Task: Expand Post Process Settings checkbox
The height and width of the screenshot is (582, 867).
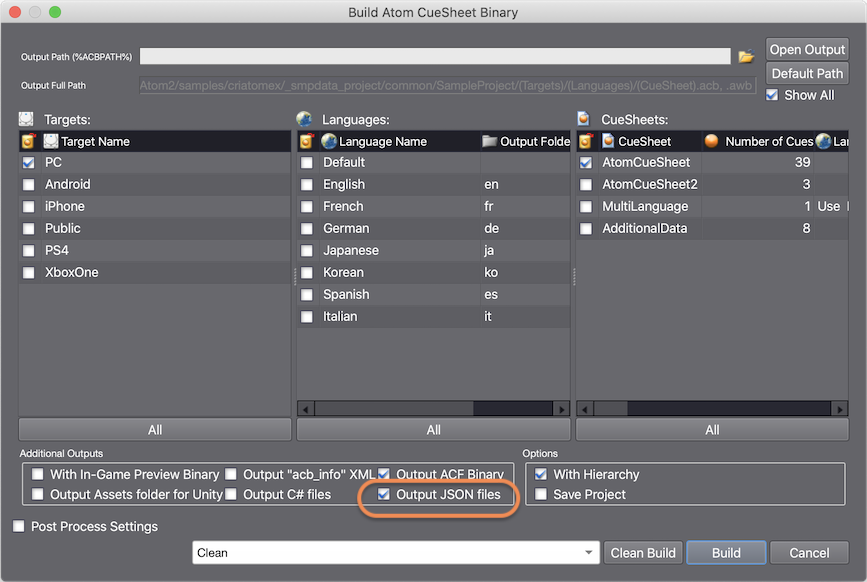Action: pos(19,526)
